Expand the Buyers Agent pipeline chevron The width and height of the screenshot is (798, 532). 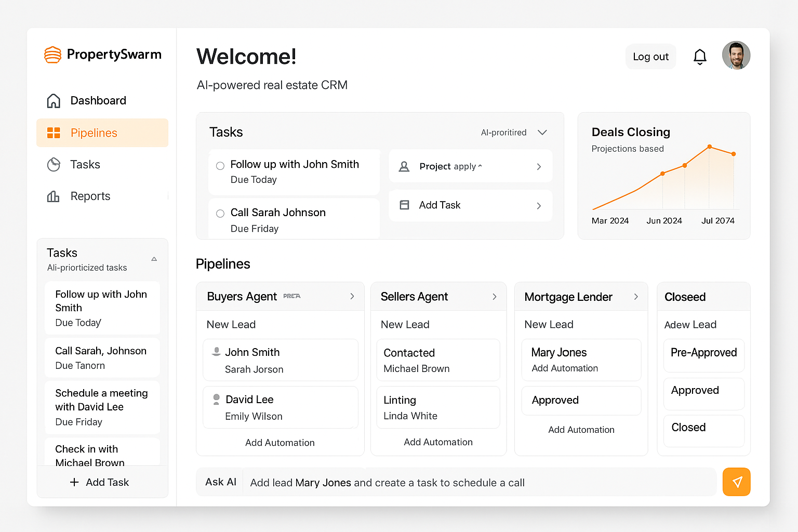tap(352, 296)
